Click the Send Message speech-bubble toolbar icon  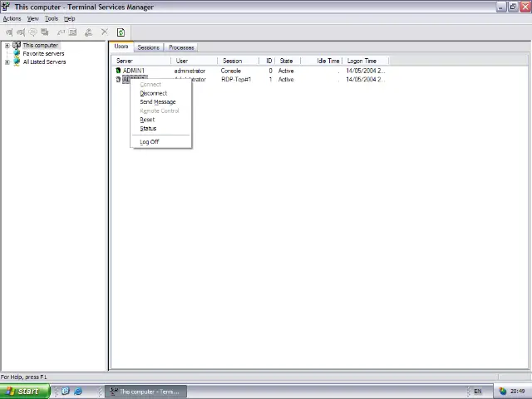point(33,32)
